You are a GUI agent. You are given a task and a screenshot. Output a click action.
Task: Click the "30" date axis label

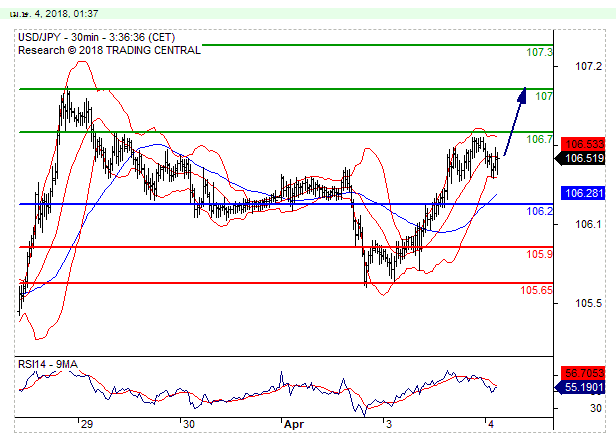click(x=189, y=424)
